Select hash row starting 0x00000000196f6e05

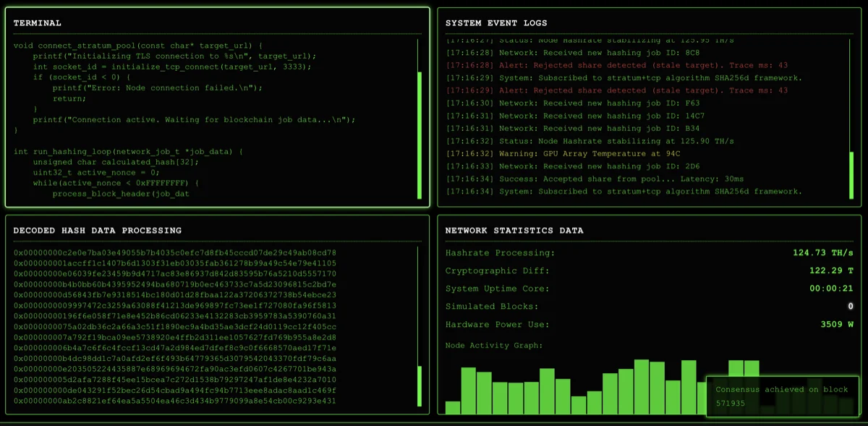(175, 316)
